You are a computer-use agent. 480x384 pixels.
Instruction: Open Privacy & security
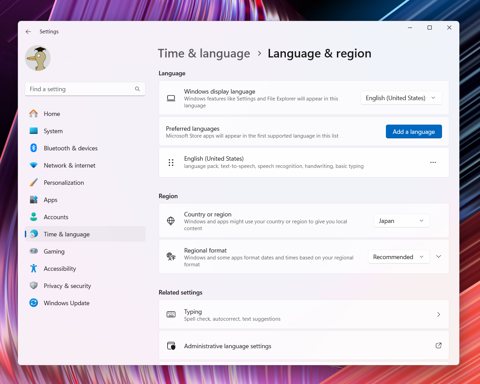click(85, 286)
